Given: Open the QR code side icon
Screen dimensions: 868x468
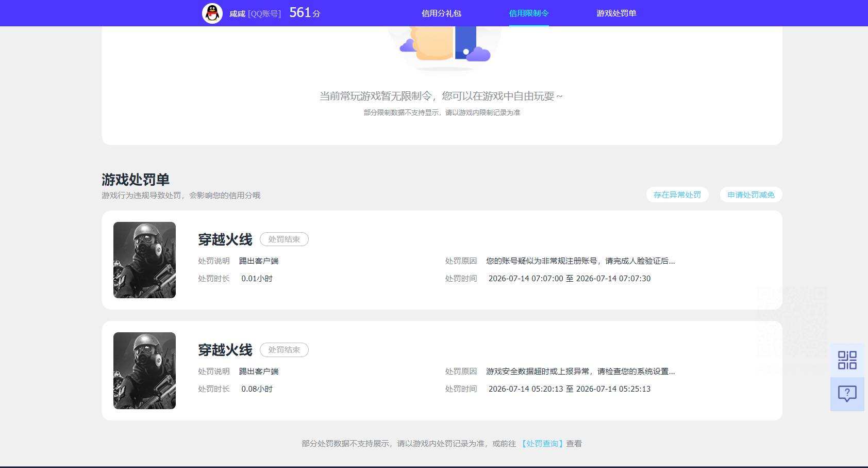Looking at the screenshot, I should click(847, 360).
